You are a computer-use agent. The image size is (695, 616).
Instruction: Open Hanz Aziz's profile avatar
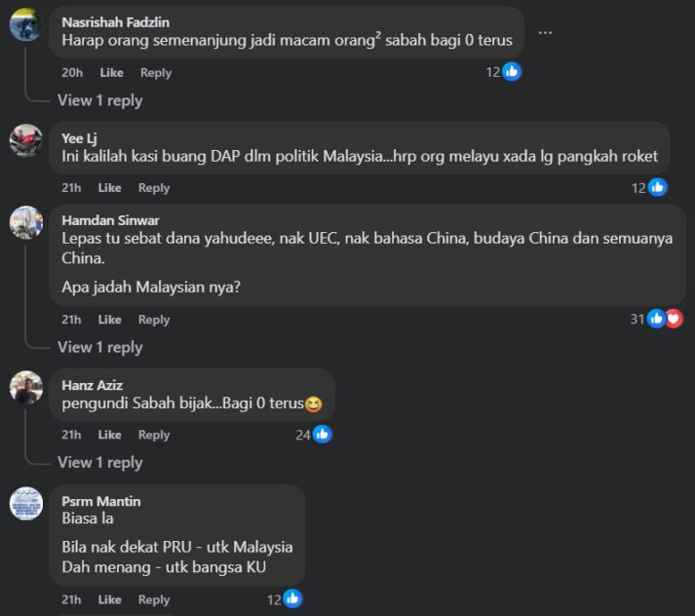(x=26, y=387)
